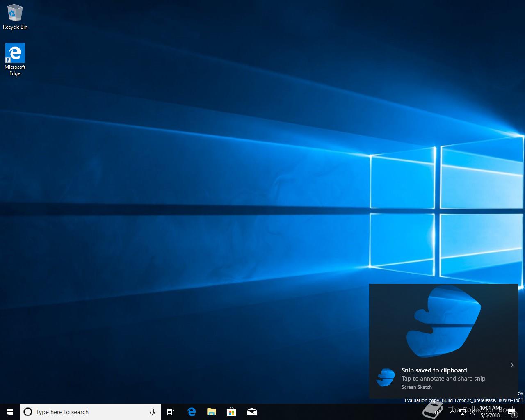Open the clock showing 10:01 AM
Screen dimensions: 525x420
pyautogui.click(x=490, y=412)
